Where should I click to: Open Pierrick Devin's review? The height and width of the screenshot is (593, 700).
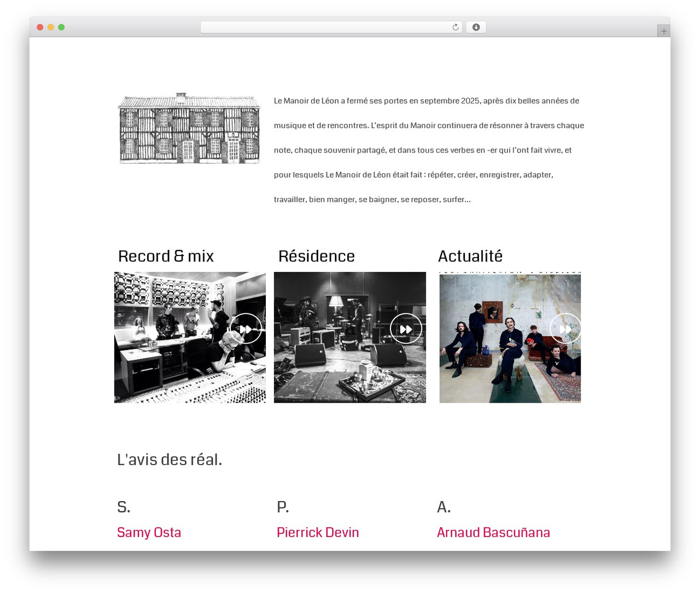(318, 532)
